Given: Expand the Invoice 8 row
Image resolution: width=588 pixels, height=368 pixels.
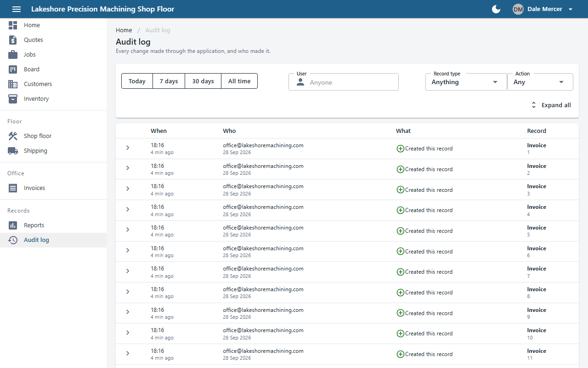Looking at the screenshot, I should [128, 292].
